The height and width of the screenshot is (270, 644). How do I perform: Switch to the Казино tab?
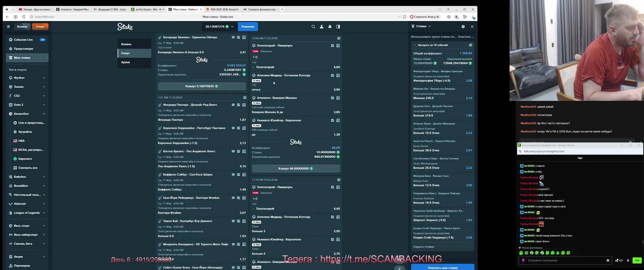click(22, 27)
